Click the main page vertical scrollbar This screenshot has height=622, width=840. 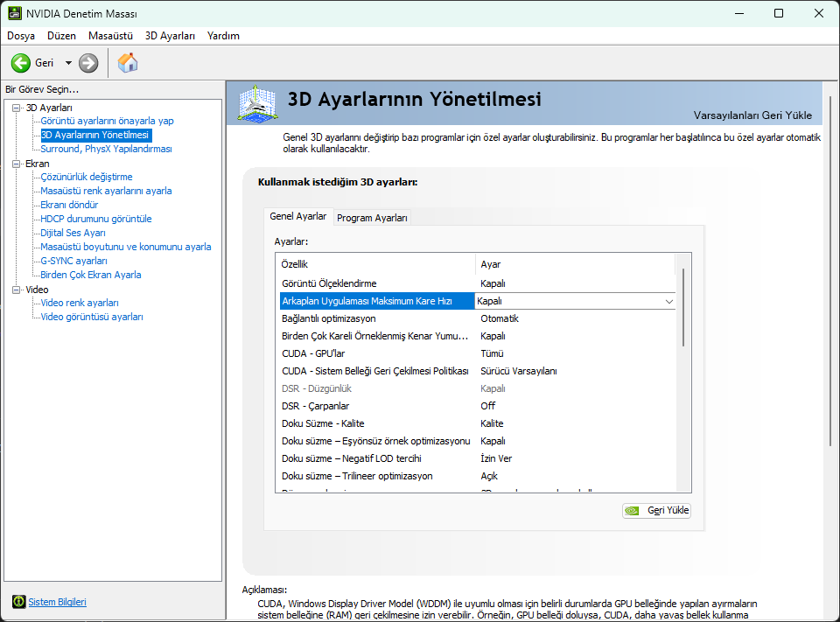click(831, 270)
